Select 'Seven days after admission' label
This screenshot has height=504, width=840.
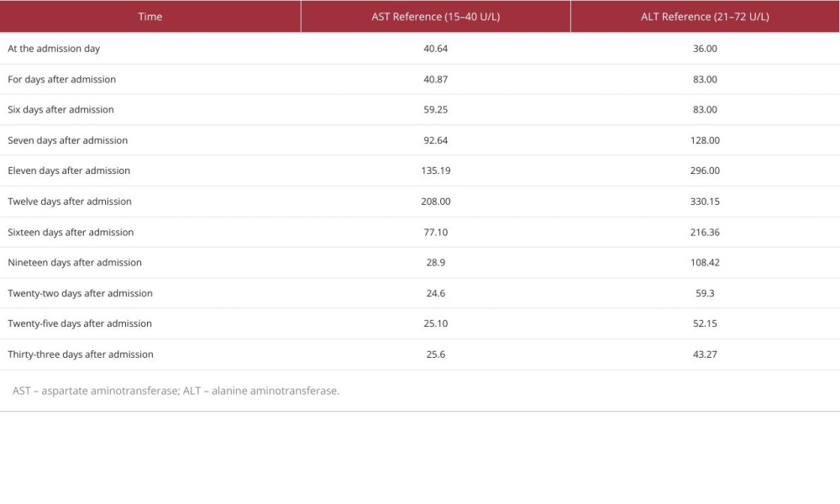point(68,140)
